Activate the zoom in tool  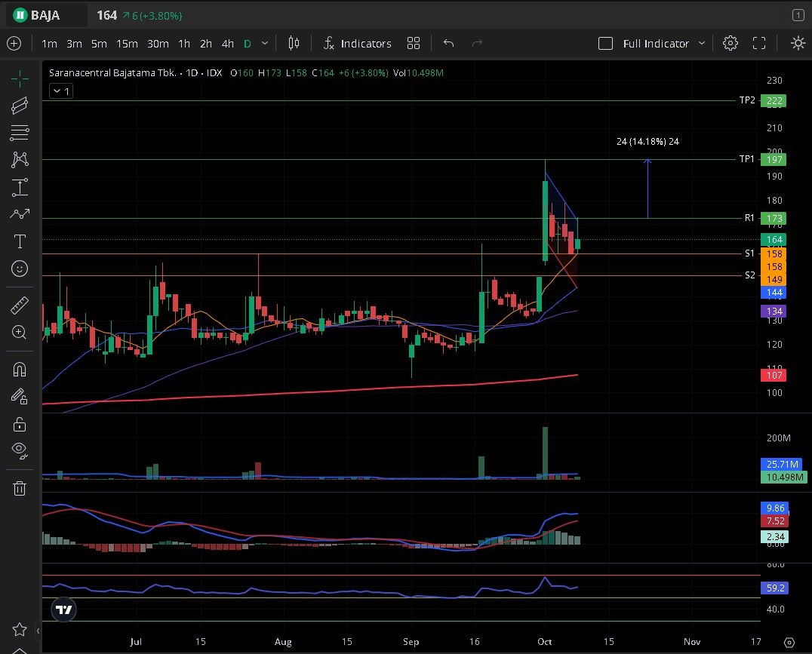click(x=20, y=332)
